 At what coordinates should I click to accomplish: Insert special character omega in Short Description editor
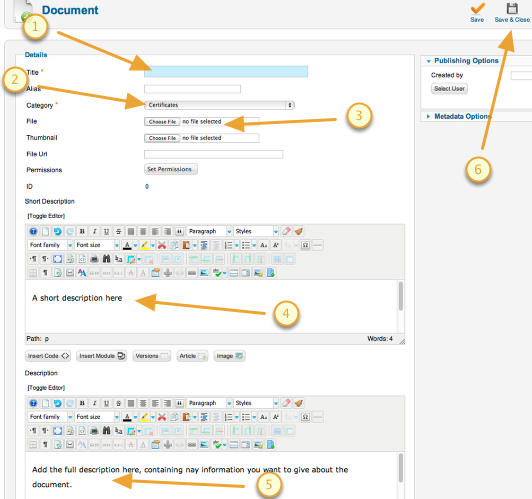[x=305, y=245]
